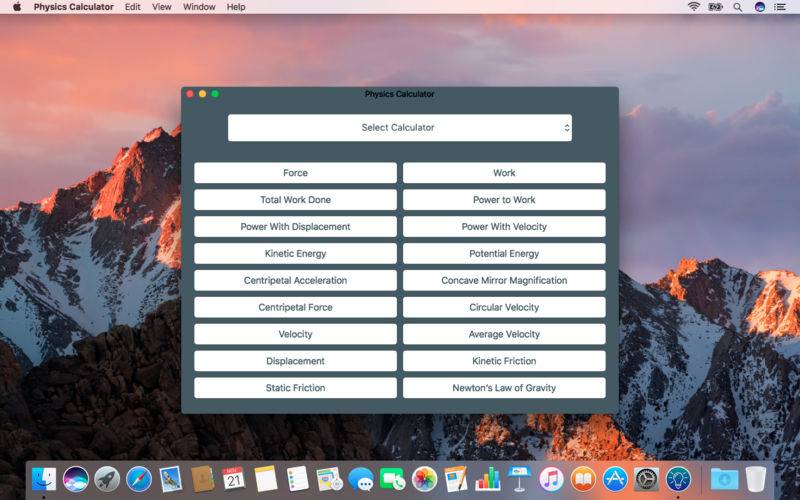This screenshot has width=800, height=500.
Task: Open System Preferences from the dock
Action: (646, 479)
